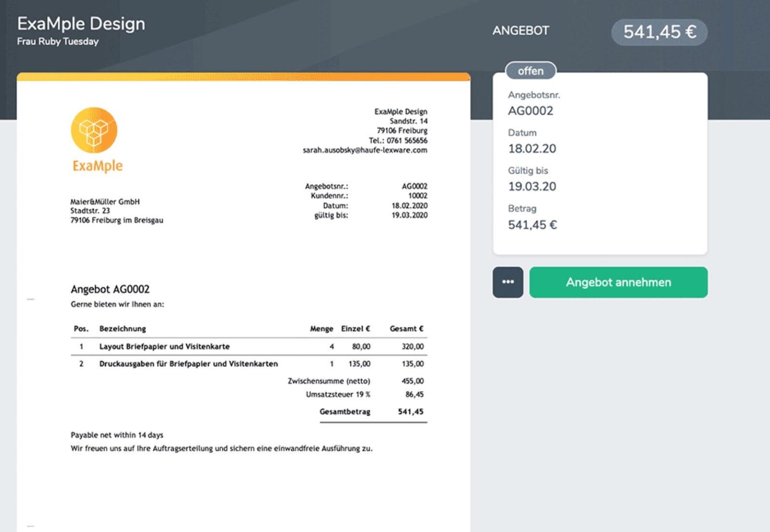Click the Zwischensumme (netto) value 455,00
770x532 pixels.
click(x=413, y=381)
